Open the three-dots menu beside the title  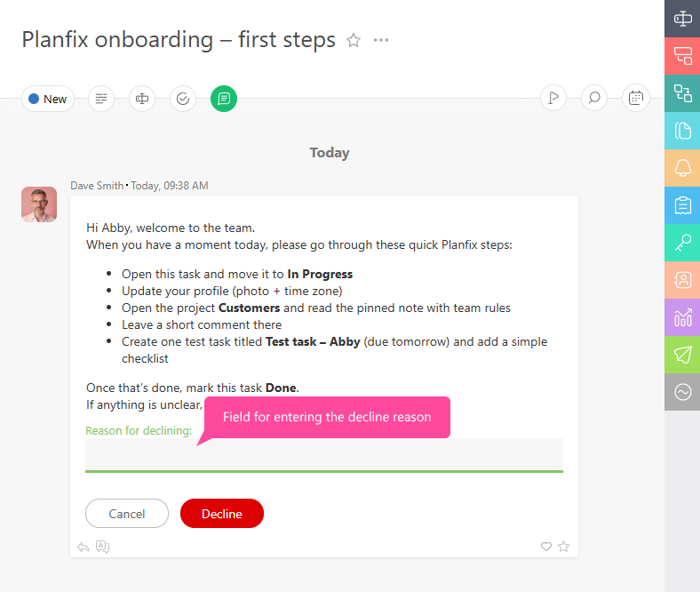(x=381, y=40)
